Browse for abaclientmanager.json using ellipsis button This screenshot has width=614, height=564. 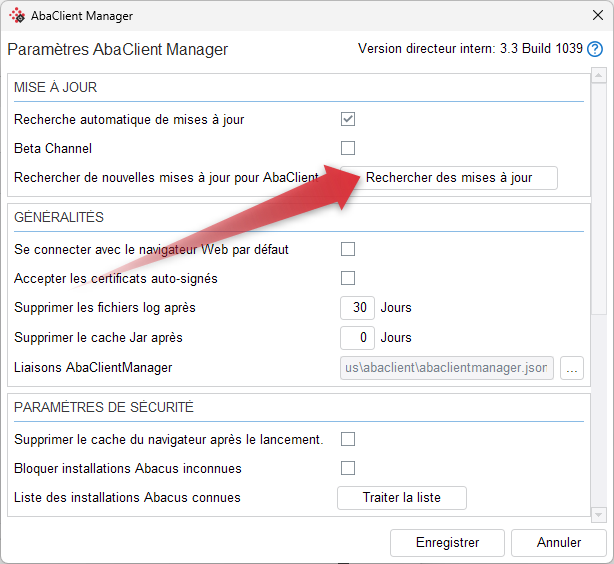point(572,368)
